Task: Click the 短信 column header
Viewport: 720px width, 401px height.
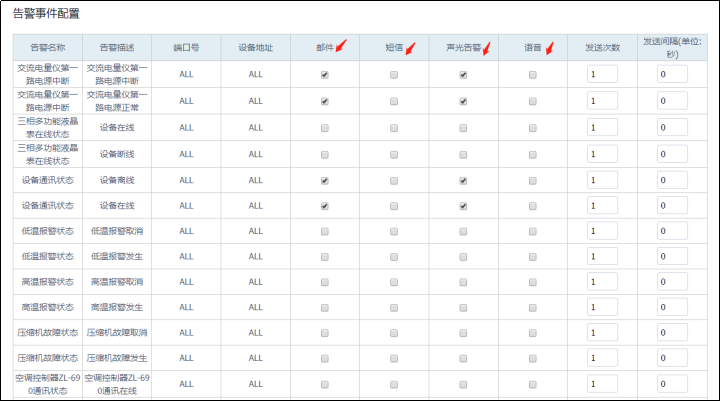Action: pos(393,48)
